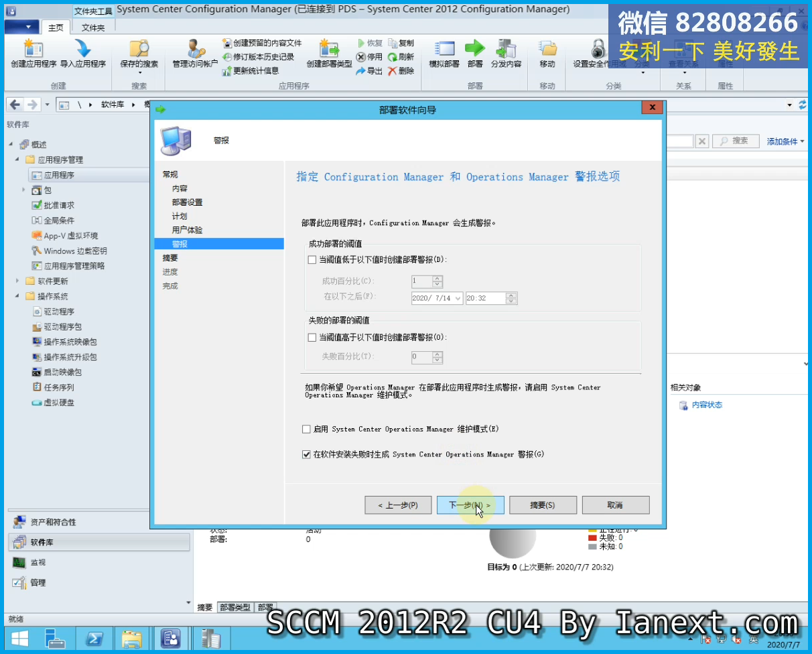Select 批准请求 in the tree
The image size is (812, 654).
tap(59, 206)
